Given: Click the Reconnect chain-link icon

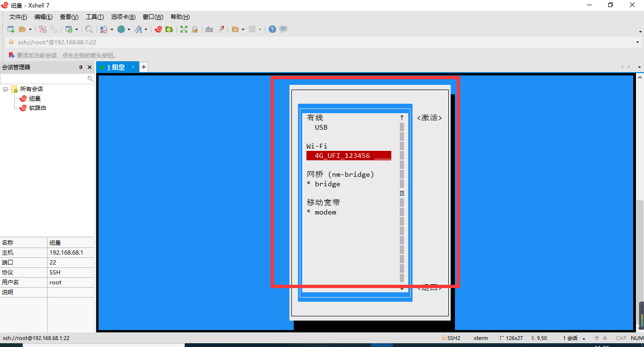Looking at the screenshot, I should click(54, 29).
